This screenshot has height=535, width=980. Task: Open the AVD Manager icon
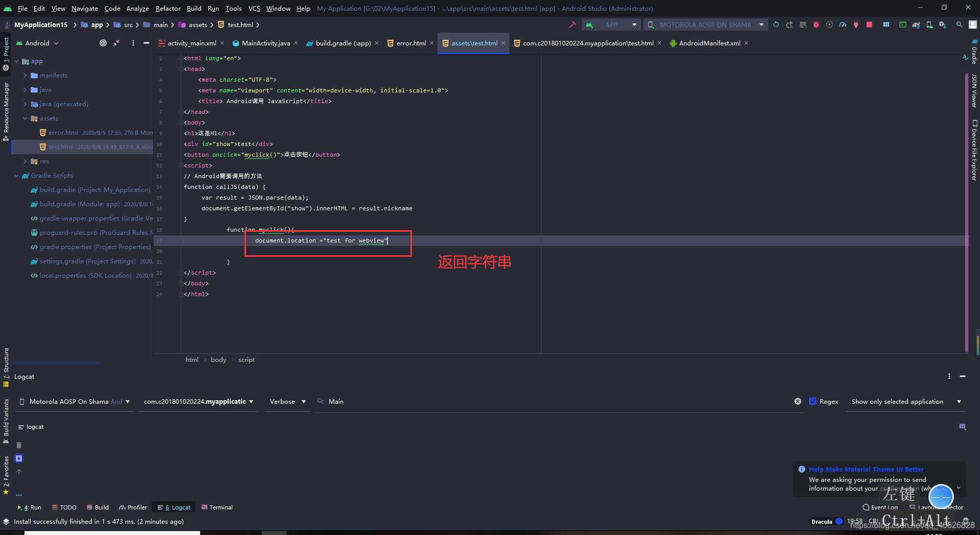click(929, 25)
